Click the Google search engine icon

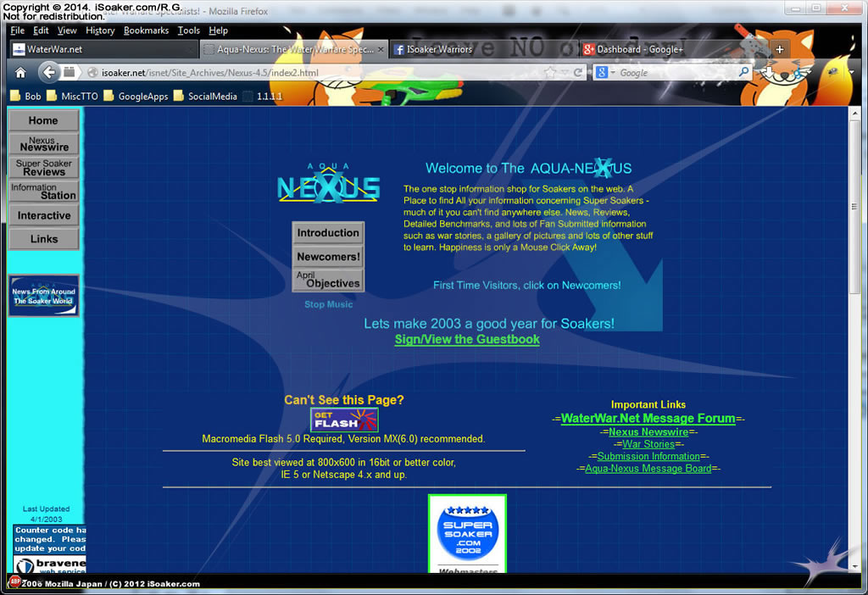(602, 73)
